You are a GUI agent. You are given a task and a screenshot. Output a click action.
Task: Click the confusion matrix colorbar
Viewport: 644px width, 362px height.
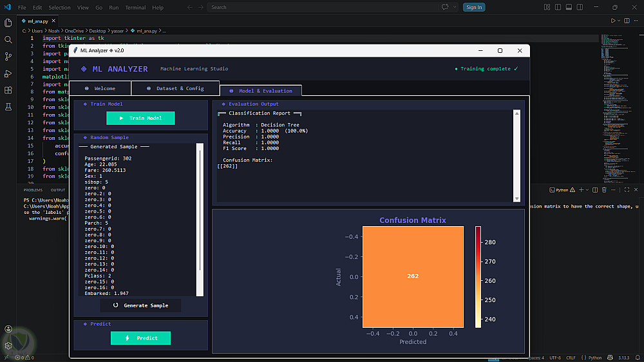tap(478, 277)
